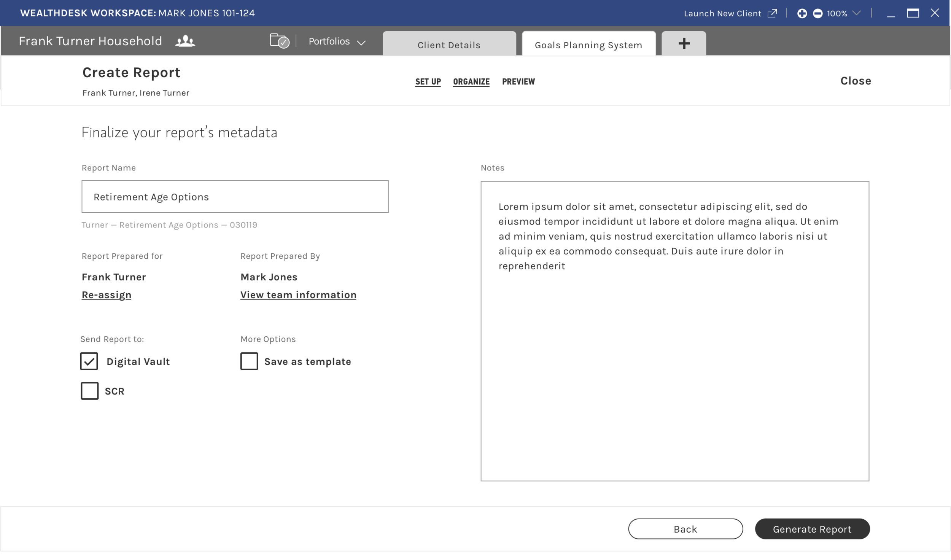Click the zoom out minus icon
The image size is (951, 560).
point(818,13)
